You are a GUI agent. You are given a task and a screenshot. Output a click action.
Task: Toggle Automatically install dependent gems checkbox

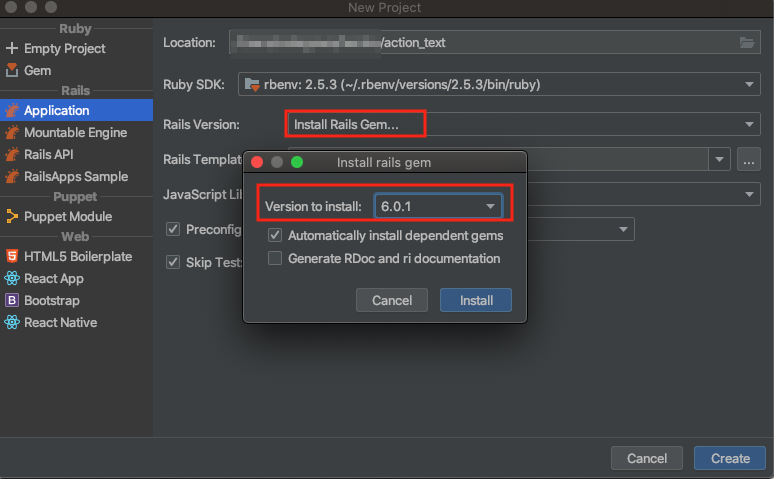[x=275, y=235]
